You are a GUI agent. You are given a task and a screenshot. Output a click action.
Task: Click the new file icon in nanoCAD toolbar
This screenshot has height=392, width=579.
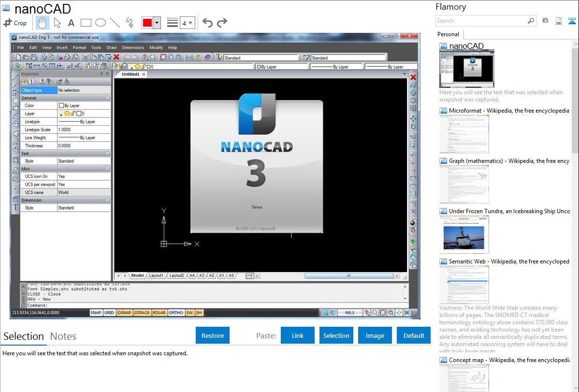pos(18,57)
